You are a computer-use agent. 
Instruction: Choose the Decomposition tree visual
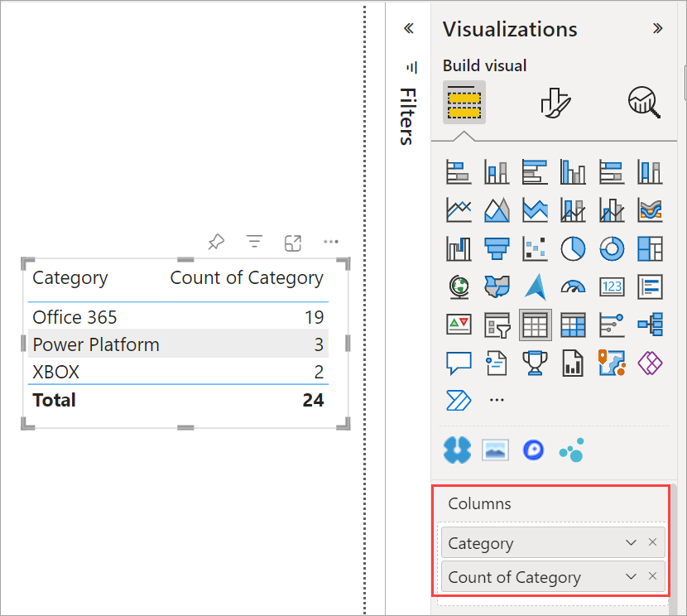click(651, 325)
